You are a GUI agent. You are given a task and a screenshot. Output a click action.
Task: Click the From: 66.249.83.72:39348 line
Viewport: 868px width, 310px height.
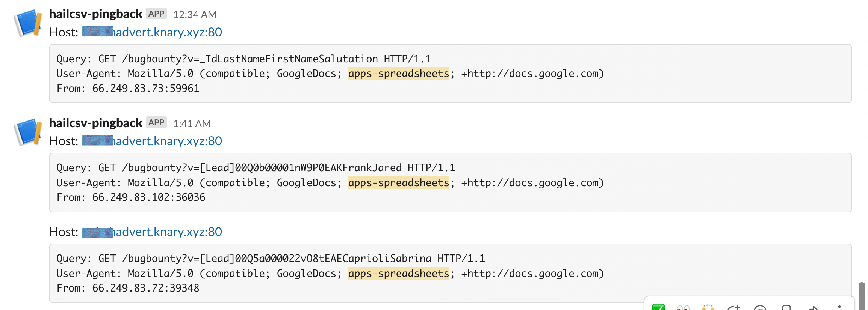point(128,288)
